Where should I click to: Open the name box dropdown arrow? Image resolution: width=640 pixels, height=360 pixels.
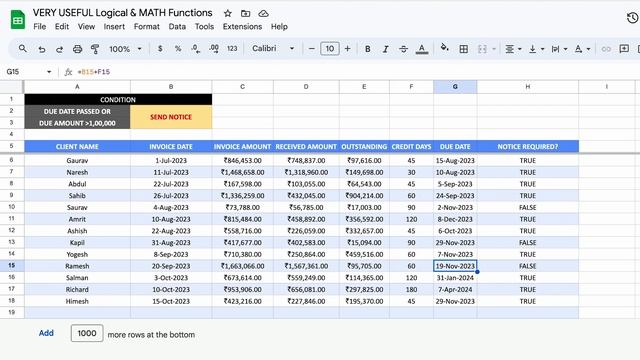tap(49, 72)
